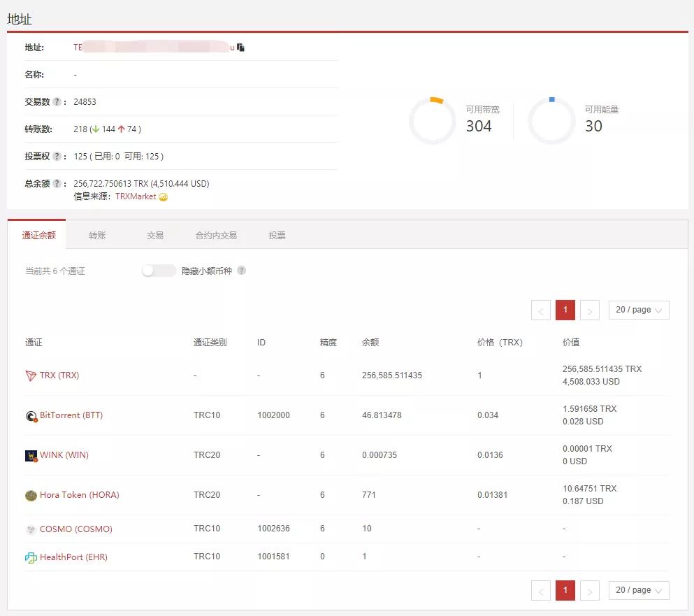Click the TRX token logo icon
The image size is (694, 616).
click(31, 375)
